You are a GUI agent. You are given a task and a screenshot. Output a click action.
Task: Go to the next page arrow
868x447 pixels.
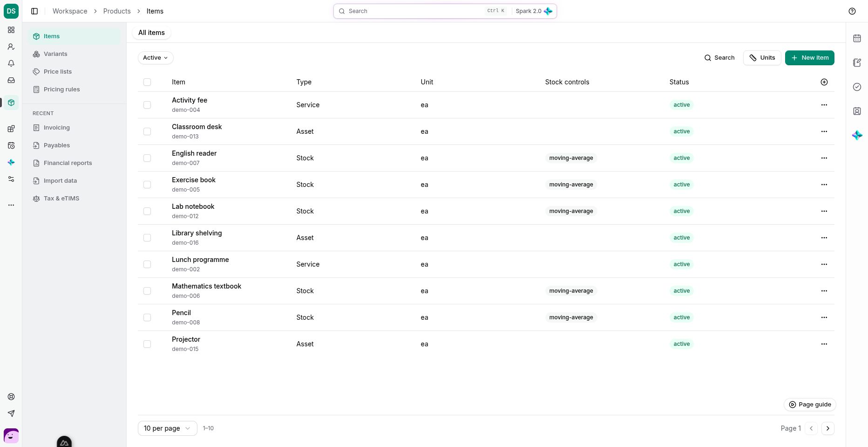pos(828,428)
